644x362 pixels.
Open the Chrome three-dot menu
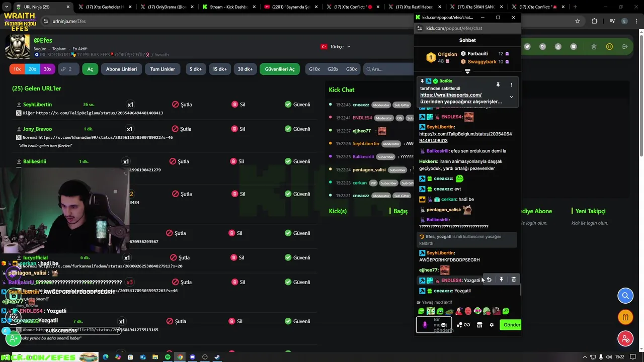(x=636, y=21)
